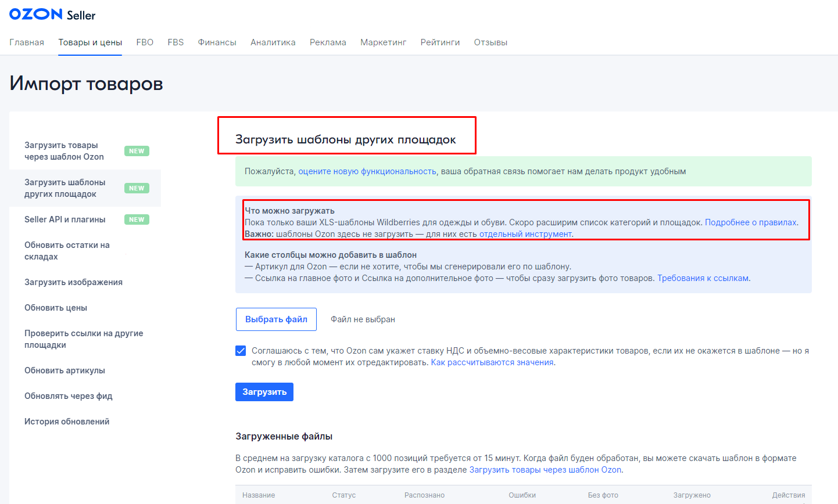Click the Файл не выбран text
Screen dimensions: 838x504
coord(363,319)
